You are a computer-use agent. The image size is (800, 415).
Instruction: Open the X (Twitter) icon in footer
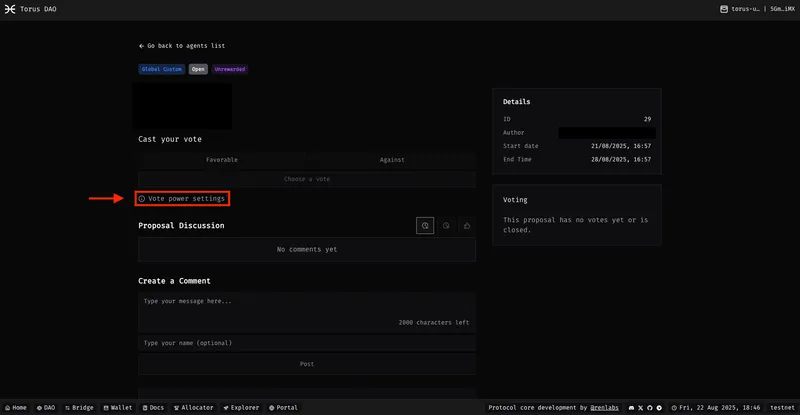pos(639,408)
